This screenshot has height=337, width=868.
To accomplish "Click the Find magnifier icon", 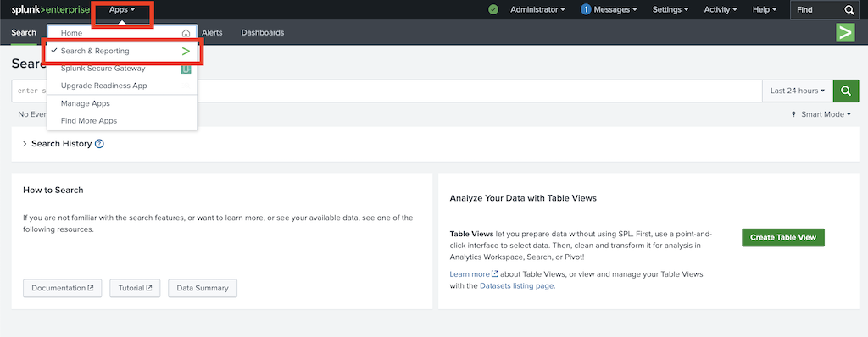I will point(849,9).
